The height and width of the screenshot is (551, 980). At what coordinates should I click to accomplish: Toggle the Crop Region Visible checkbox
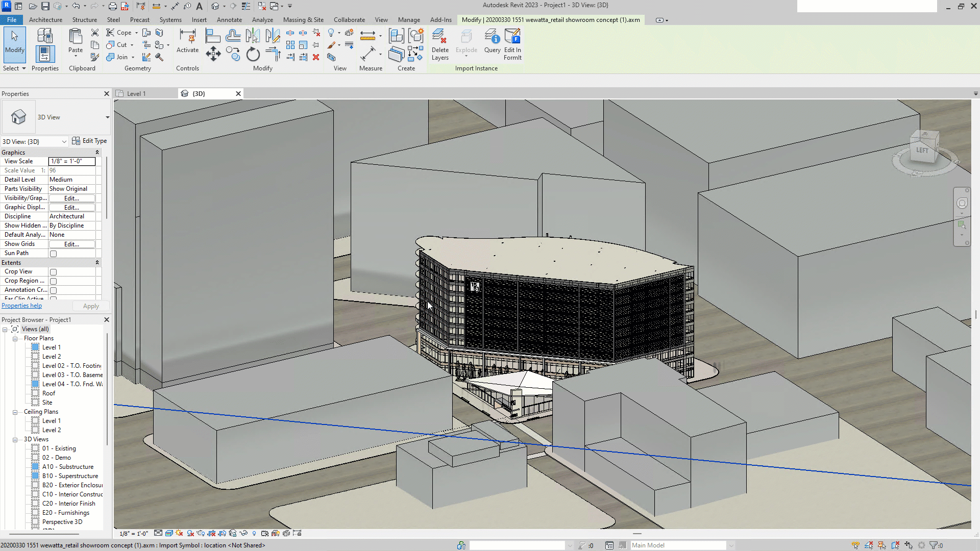[x=53, y=281]
